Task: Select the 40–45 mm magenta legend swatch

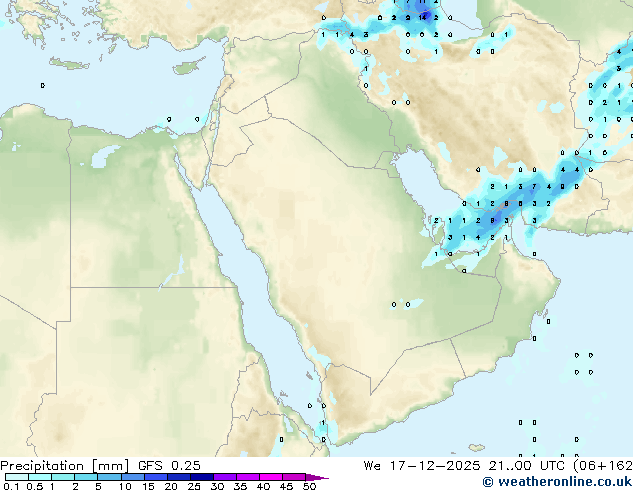Action: (271, 477)
